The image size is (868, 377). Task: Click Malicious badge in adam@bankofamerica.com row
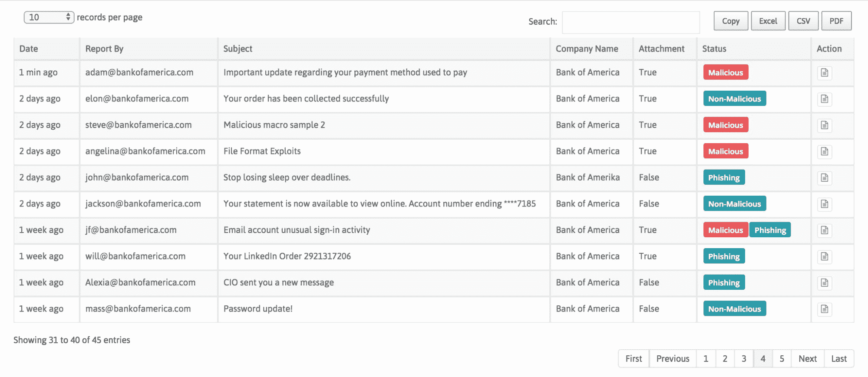pyautogui.click(x=726, y=72)
